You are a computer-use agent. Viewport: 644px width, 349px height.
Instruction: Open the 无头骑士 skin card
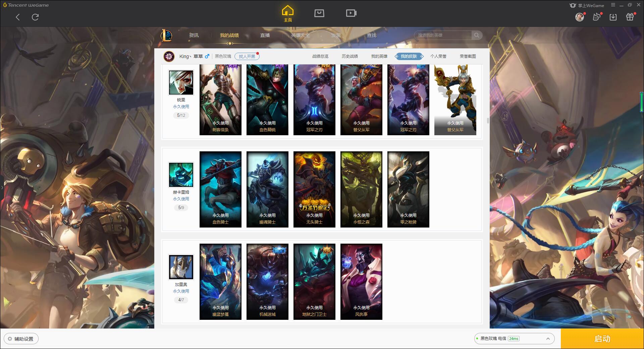(x=314, y=189)
